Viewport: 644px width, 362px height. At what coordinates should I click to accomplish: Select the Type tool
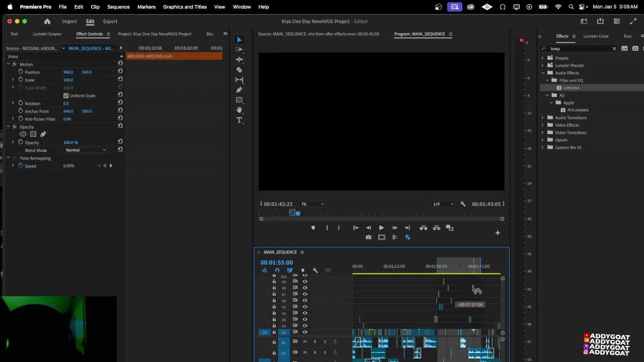tap(239, 120)
